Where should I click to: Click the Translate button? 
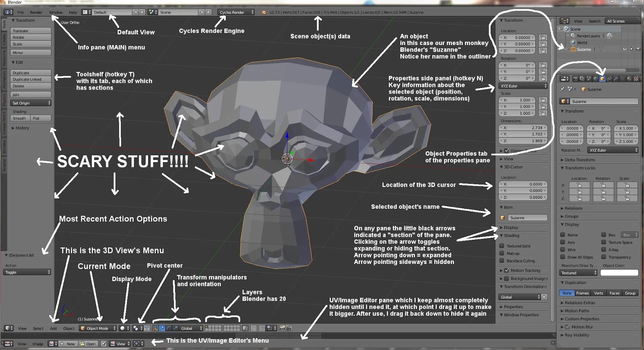[x=31, y=31]
